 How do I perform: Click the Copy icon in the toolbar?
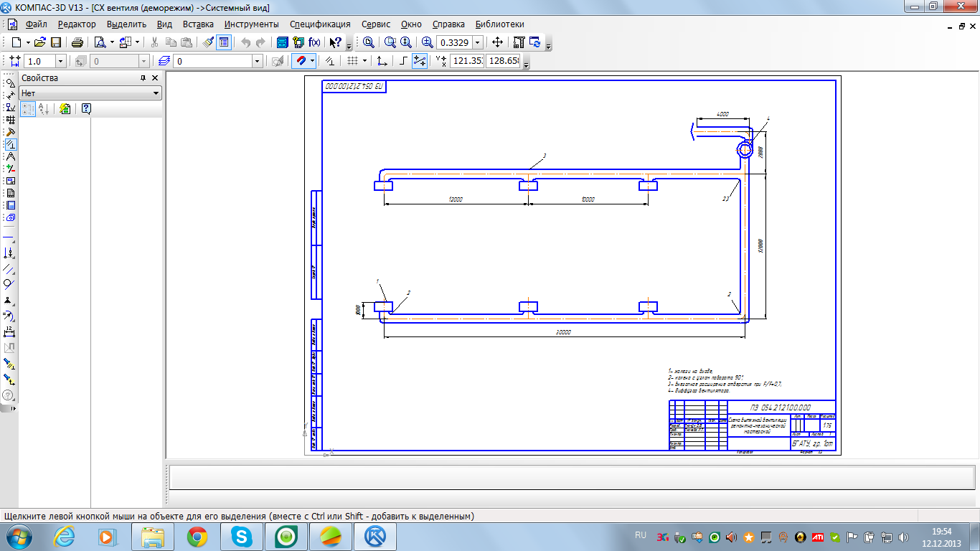[171, 42]
